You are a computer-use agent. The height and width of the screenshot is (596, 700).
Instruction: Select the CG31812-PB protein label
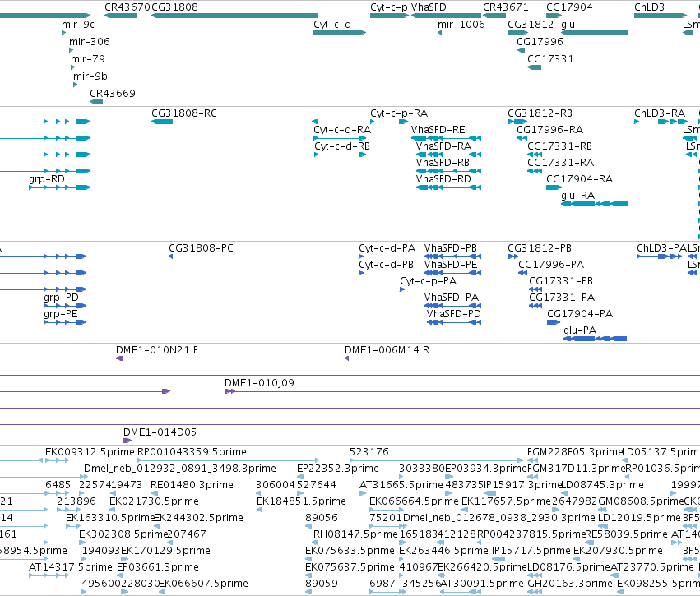point(540,248)
